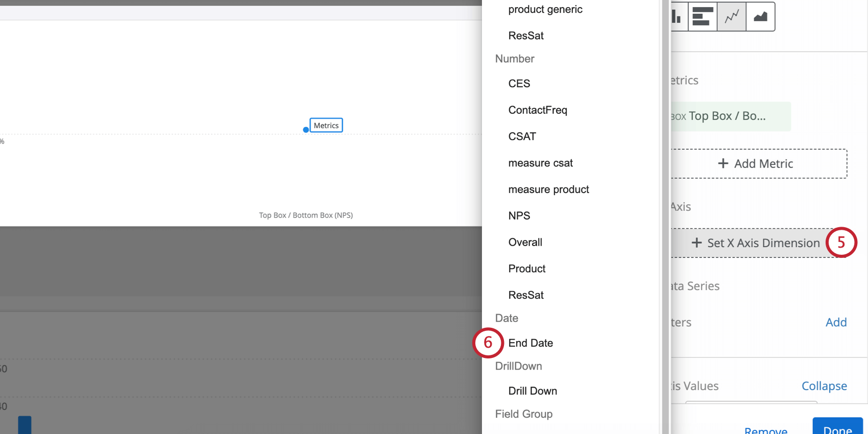Click the plus icon on Add Metric
This screenshot has width=868, height=434.
723,163
